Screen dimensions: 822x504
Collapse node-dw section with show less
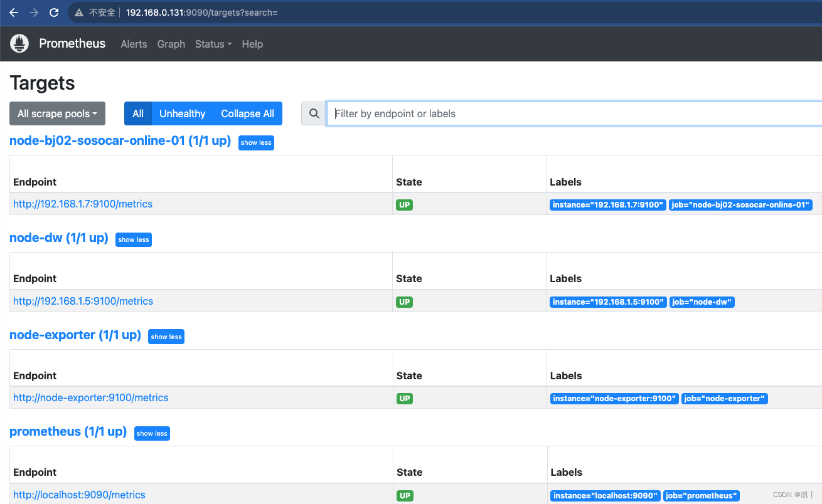coord(134,239)
